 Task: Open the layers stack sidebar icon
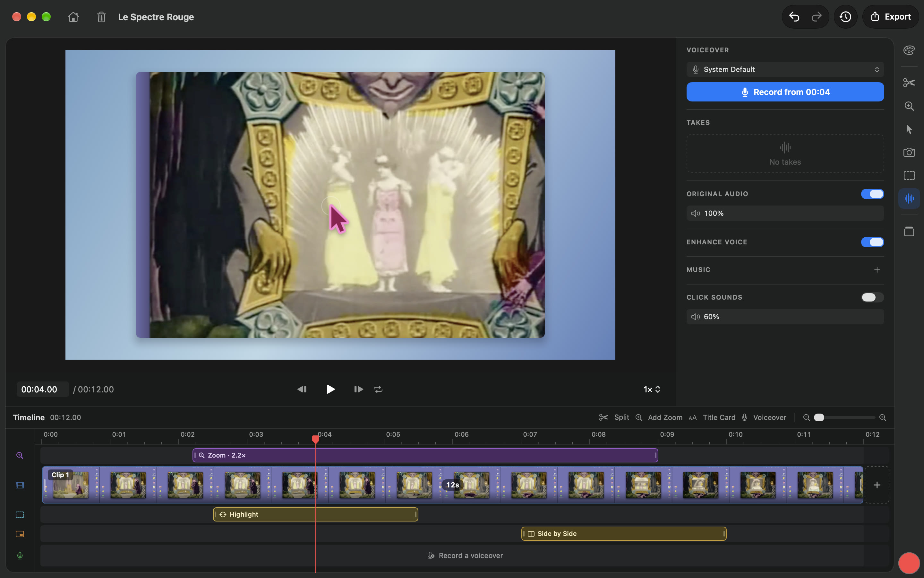click(x=909, y=231)
